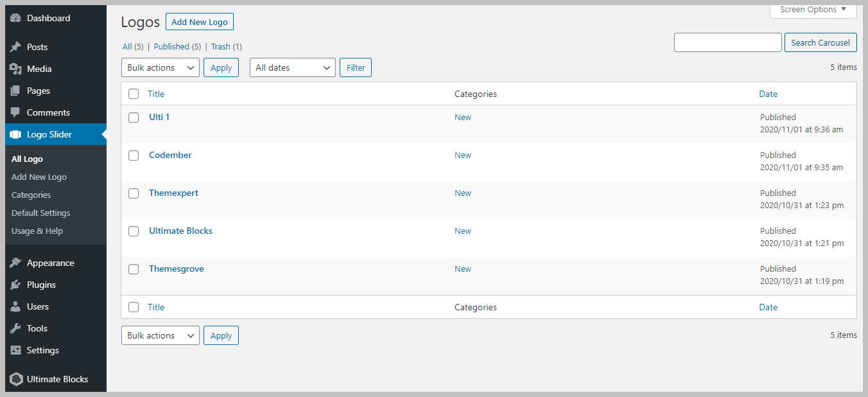Check the checkbox for Ulti 1
868x397 pixels.
(x=134, y=118)
